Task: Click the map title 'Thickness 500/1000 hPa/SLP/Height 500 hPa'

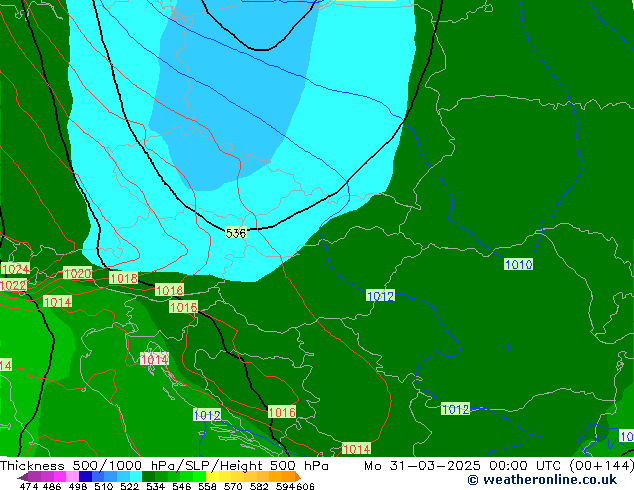Action: pyautogui.click(x=164, y=466)
